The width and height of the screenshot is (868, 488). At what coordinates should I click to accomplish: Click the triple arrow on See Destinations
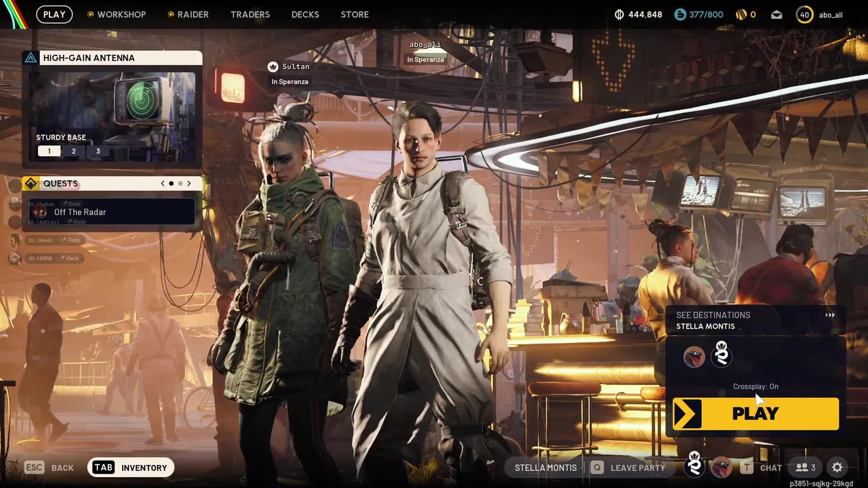(830, 315)
